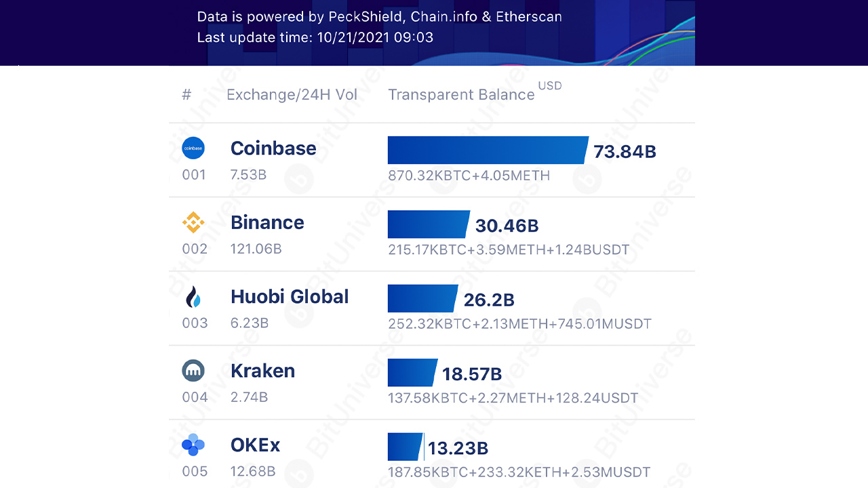Switch to the # ranking column header
The image size is (868, 488).
(186, 94)
